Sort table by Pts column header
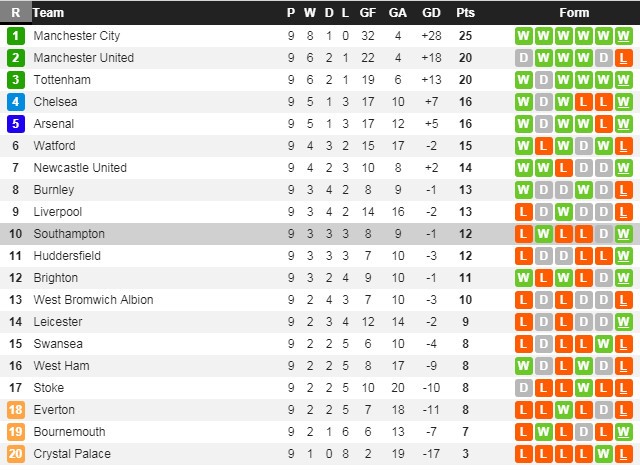640x471 pixels. (465, 13)
